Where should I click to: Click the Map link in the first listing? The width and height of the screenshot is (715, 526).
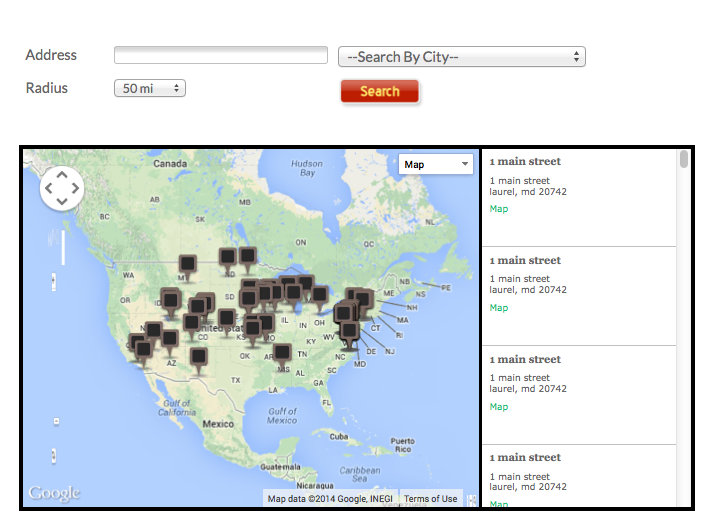point(498,209)
